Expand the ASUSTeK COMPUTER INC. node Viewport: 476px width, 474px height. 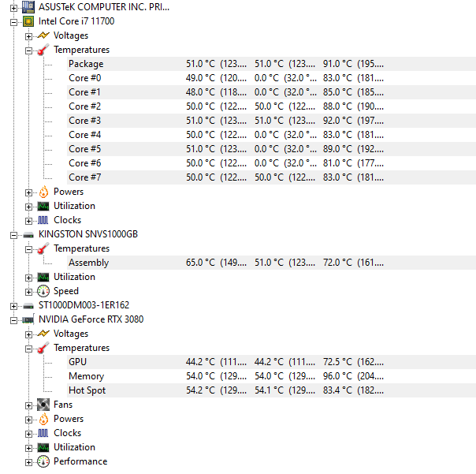(13, 8)
